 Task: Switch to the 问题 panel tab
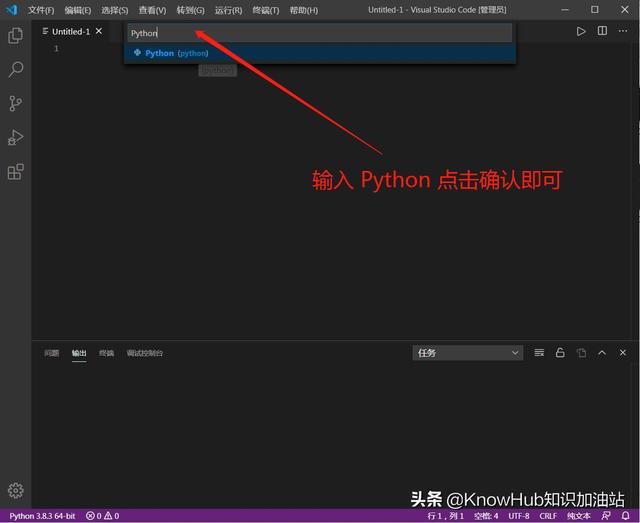(51, 353)
